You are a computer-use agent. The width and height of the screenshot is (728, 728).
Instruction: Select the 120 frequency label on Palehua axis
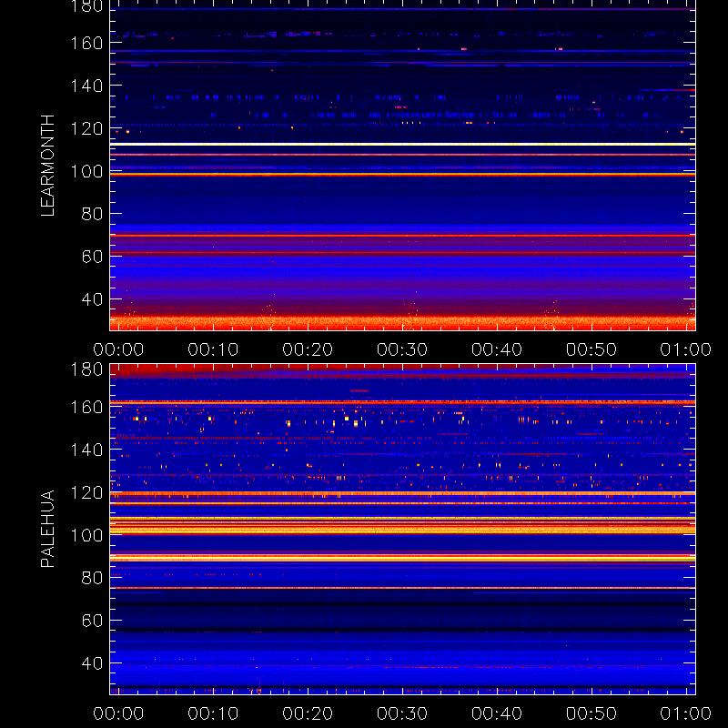point(86,492)
